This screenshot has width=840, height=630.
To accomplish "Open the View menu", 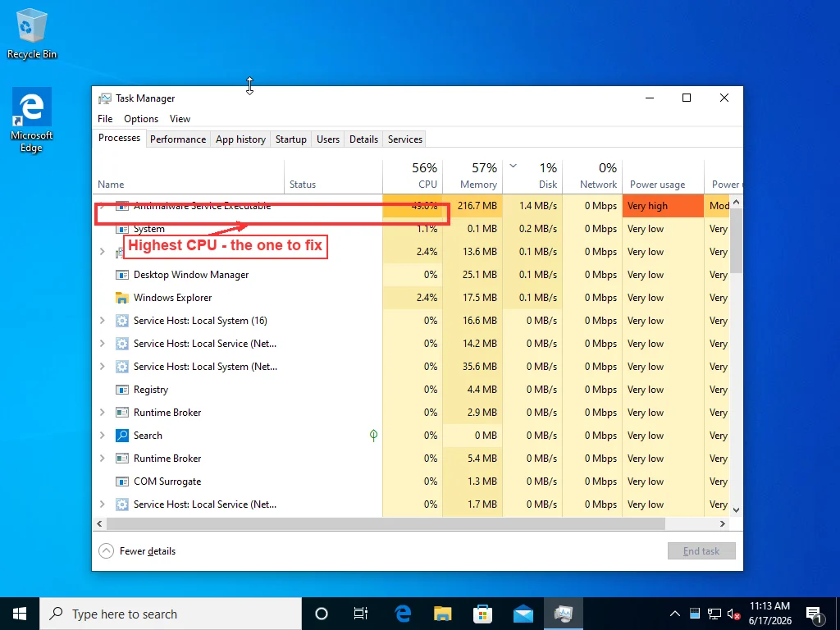I will coord(180,119).
